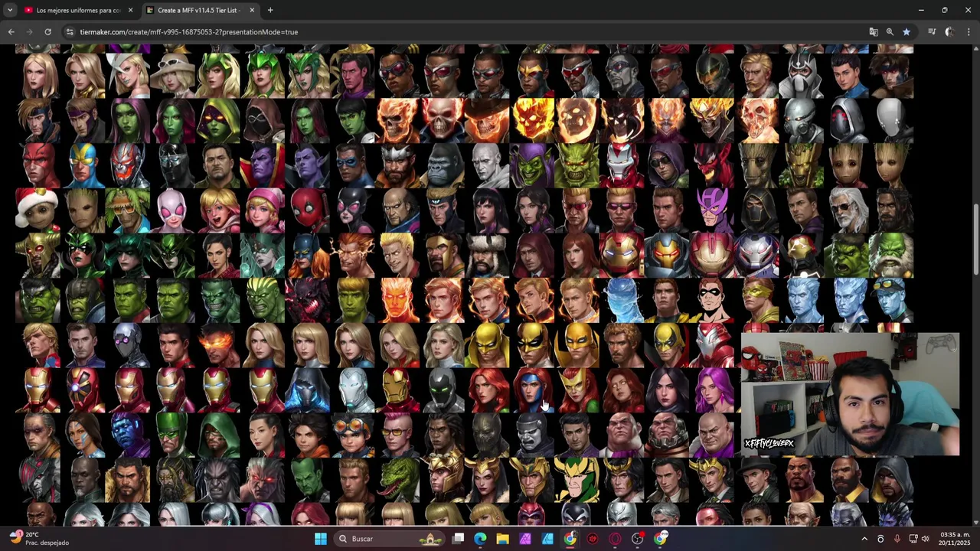Screen dimensions: 980x551
Task: Open Affinity Designer blue taskbar icon
Action: tap(547, 539)
